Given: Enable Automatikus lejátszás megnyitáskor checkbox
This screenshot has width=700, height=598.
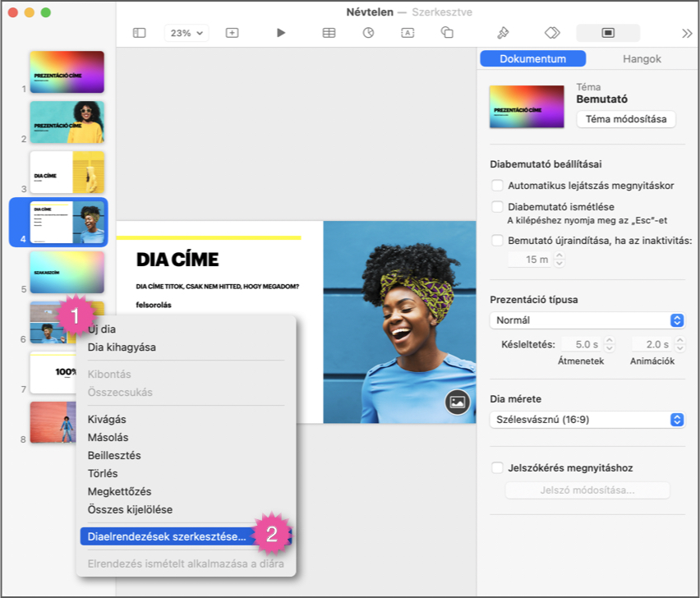Looking at the screenshot, I should (x=497, y=185).
